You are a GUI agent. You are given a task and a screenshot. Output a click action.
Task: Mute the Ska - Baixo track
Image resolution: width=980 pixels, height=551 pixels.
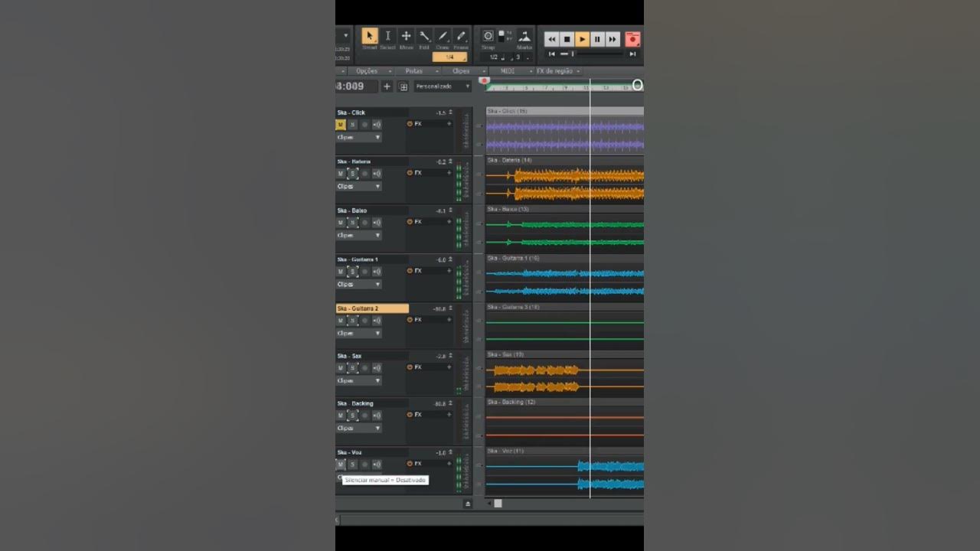click(x=341, y=223)
